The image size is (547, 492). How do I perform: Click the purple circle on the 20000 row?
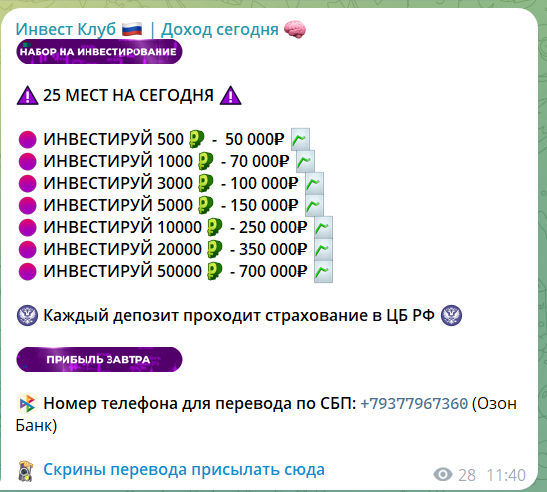coord(27,249)
